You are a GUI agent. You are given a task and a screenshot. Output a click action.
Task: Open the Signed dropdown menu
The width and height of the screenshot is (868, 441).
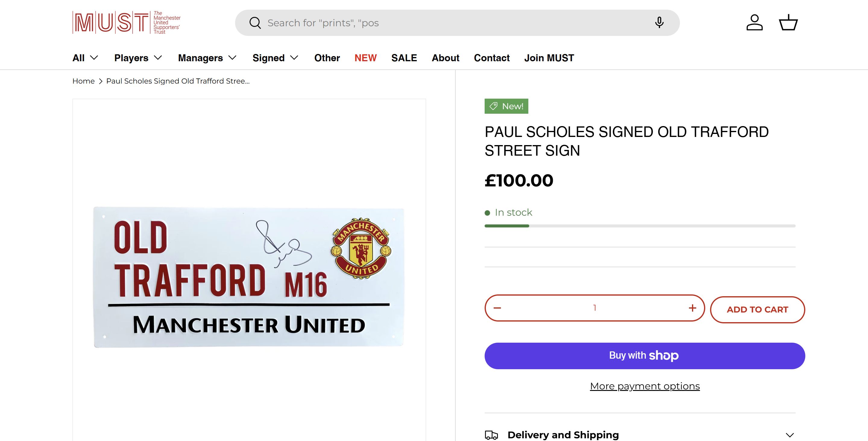[275, 58]
